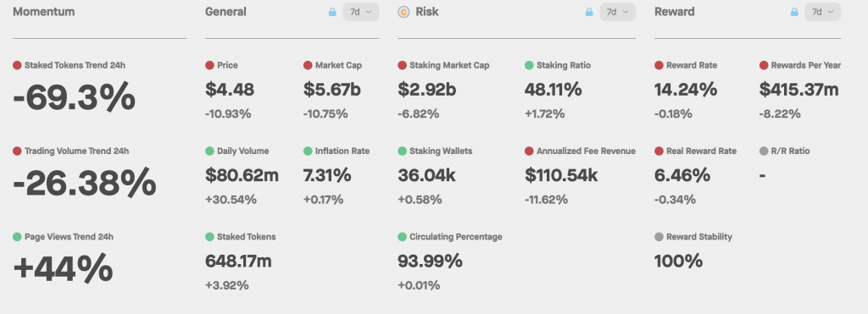Click green dot beside Staking Ratio
The height and width of the screenshot is (314, 868).
click(529, 65)
